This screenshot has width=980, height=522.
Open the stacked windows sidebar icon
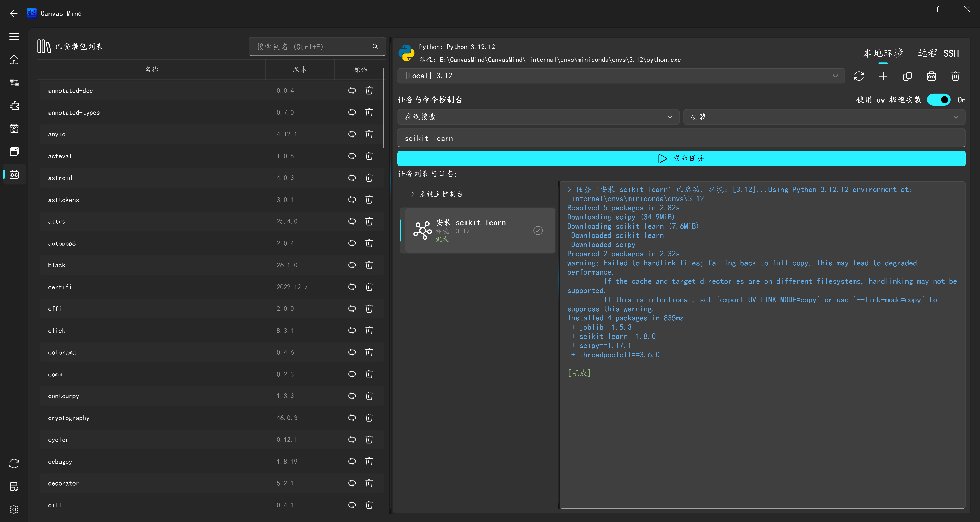coord(14,151)
